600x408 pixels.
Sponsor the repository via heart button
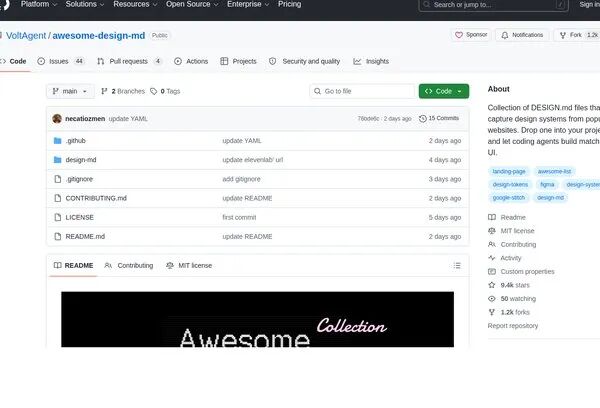pos(471,35)
